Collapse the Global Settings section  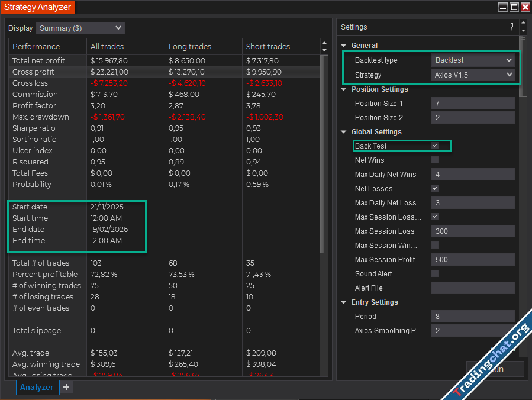(344, 132)
